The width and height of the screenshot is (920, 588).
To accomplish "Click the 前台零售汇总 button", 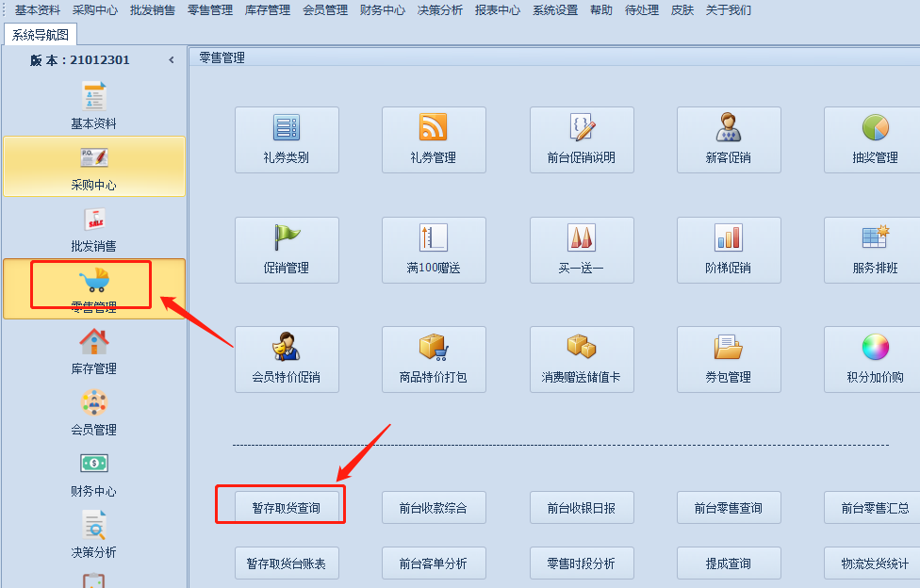I will [874, 508].
